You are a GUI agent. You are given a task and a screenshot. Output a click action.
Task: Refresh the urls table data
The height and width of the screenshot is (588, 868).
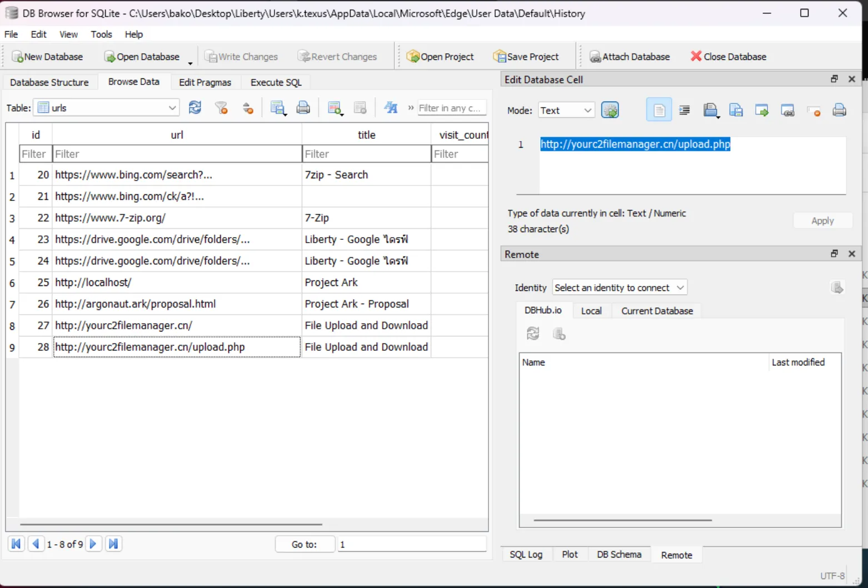tap(195, 108)
